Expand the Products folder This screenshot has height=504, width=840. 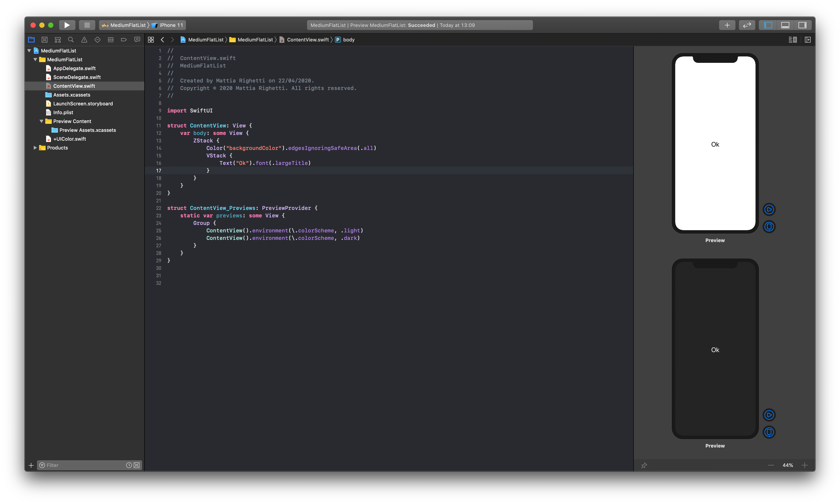coord(35,148)
